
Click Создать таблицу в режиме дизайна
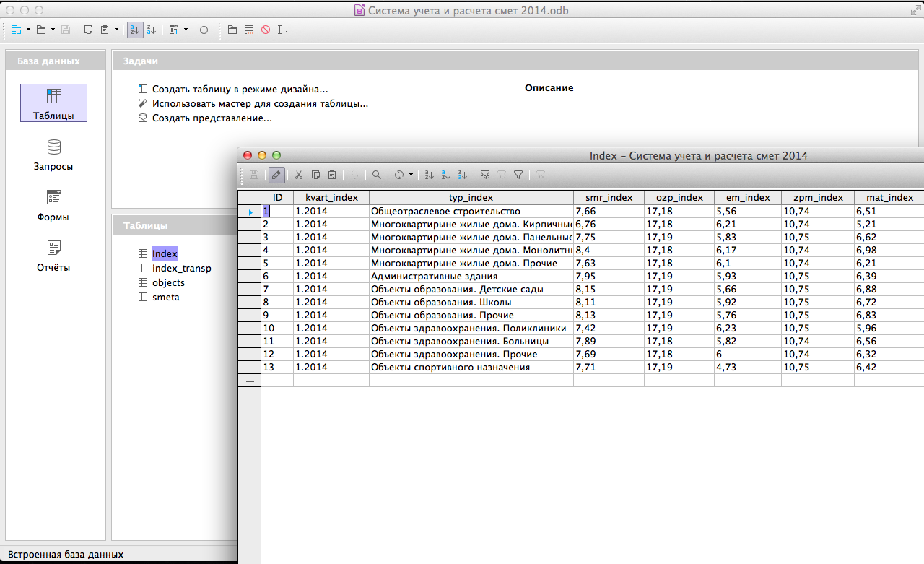click(x=240, y=90)
